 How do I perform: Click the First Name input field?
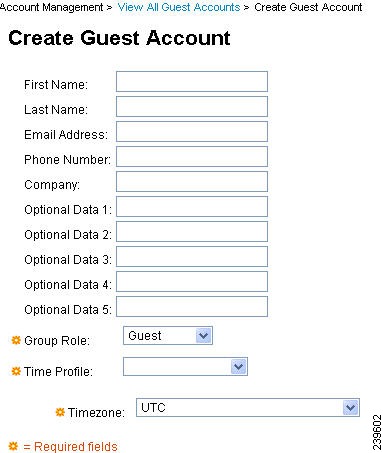coord(192,82)
